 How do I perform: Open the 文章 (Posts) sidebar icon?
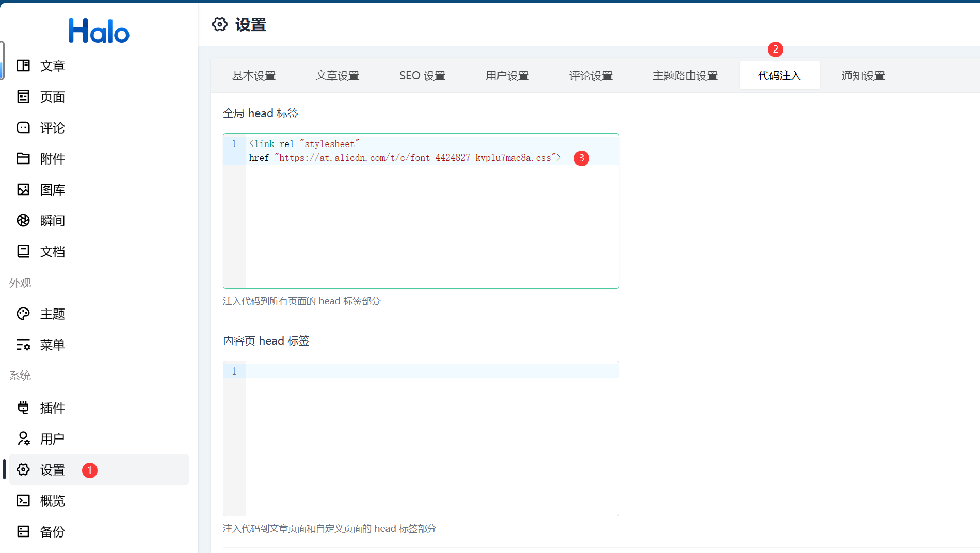coord(23,66)
